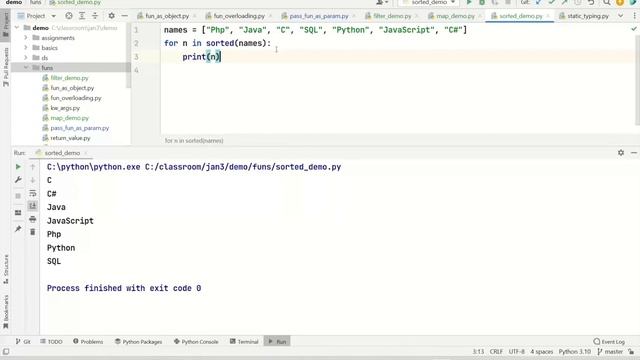Click the down arrow in Run console
The height and width of the screenshot is (360, 640).
[x=33, y=180]
